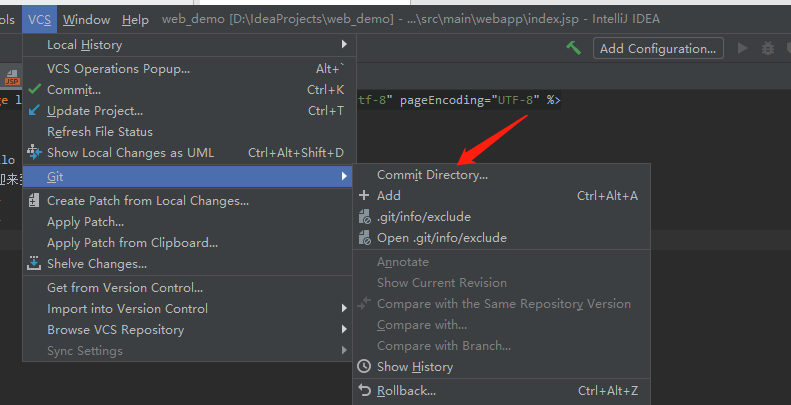
Task: Open the Help menu
Action: pos(135,20)
